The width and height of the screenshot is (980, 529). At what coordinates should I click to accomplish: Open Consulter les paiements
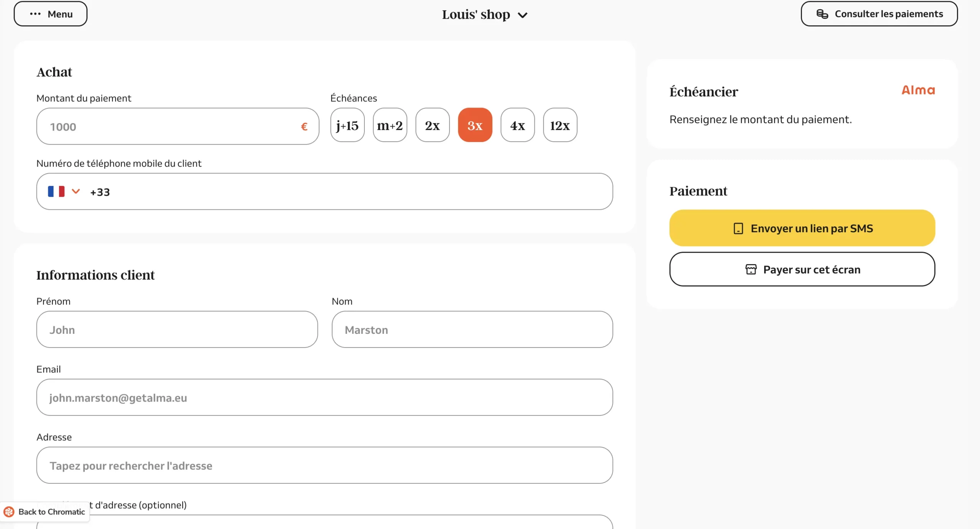point(879,14)
